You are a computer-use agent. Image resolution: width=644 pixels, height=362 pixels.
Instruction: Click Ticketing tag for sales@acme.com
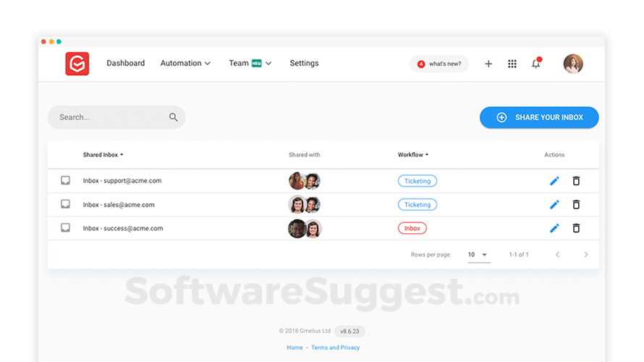[418, 205]
